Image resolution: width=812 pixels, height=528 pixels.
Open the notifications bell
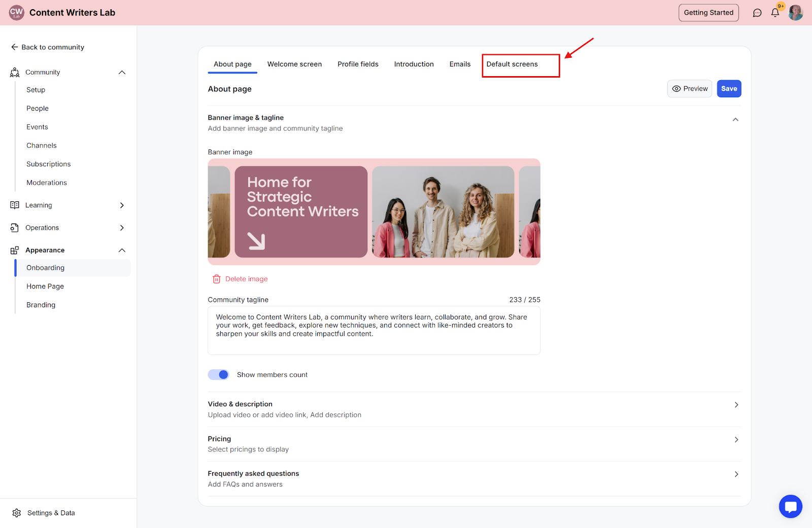775,13
